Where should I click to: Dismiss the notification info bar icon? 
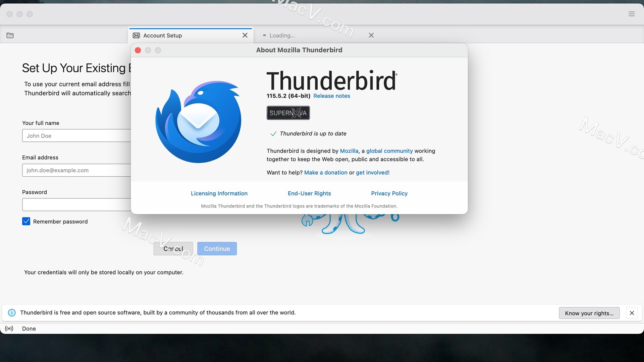tap(632, 313)
